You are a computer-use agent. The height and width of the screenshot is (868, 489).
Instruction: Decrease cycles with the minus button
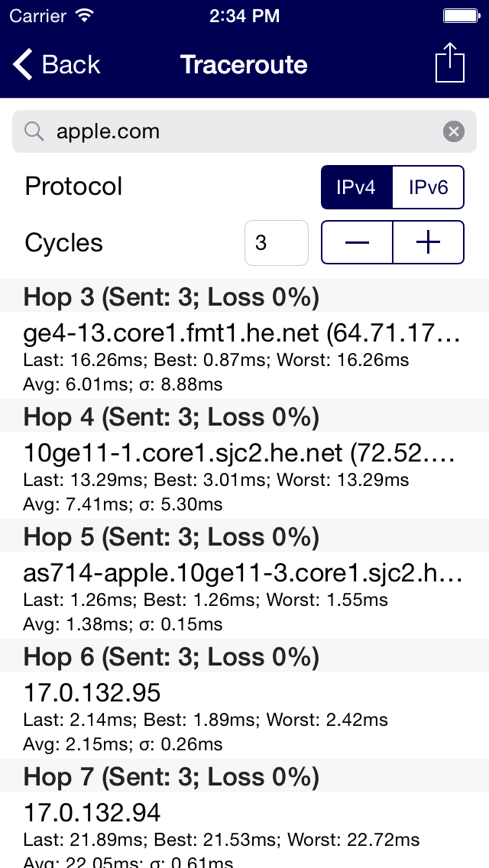point(357,243)
